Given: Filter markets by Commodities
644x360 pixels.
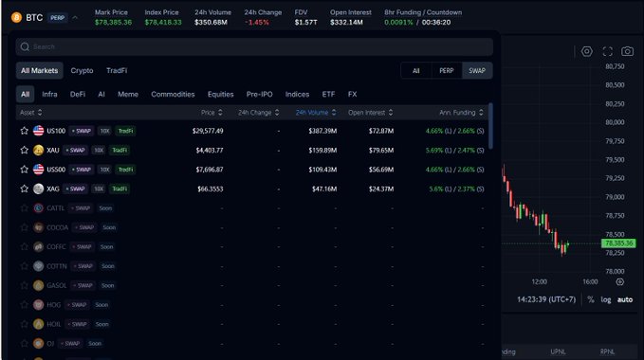Looking at the screenshot, I should click(x=173, y=95).
